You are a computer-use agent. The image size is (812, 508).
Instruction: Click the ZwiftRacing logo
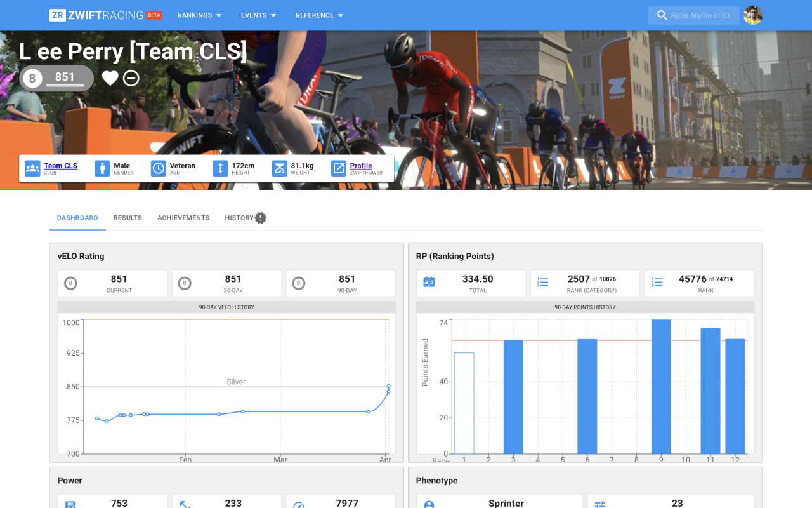tap(105, 15)
